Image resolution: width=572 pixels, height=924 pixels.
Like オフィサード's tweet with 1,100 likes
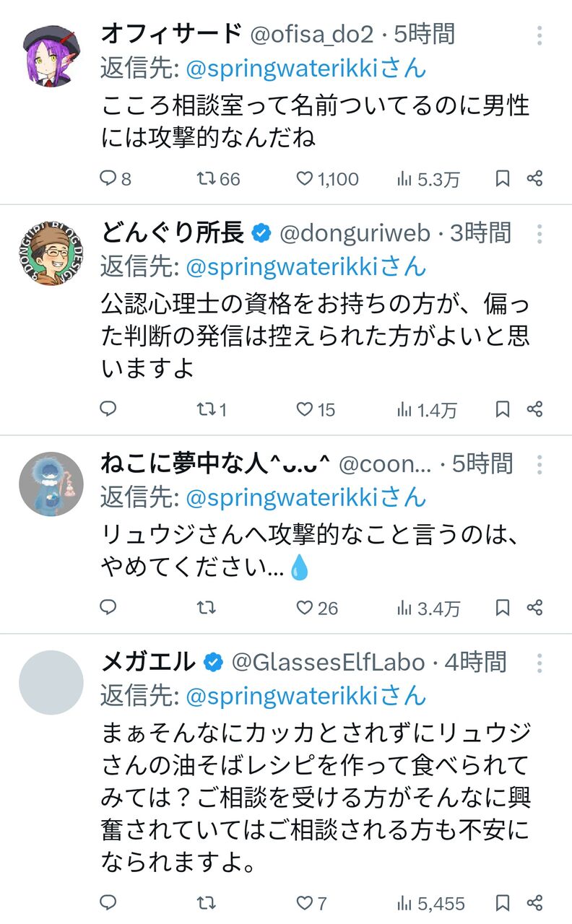[305, 178]
